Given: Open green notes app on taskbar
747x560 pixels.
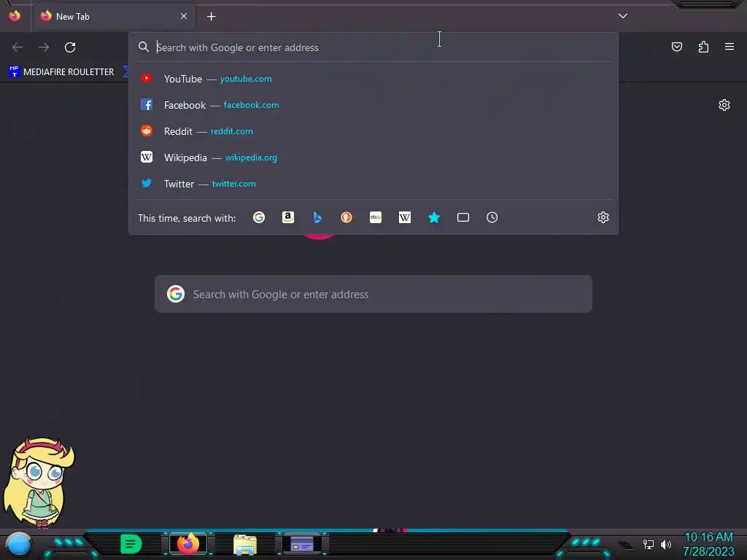Looking at the screenshot, I should pyautogui.click(x=131, y=544).
